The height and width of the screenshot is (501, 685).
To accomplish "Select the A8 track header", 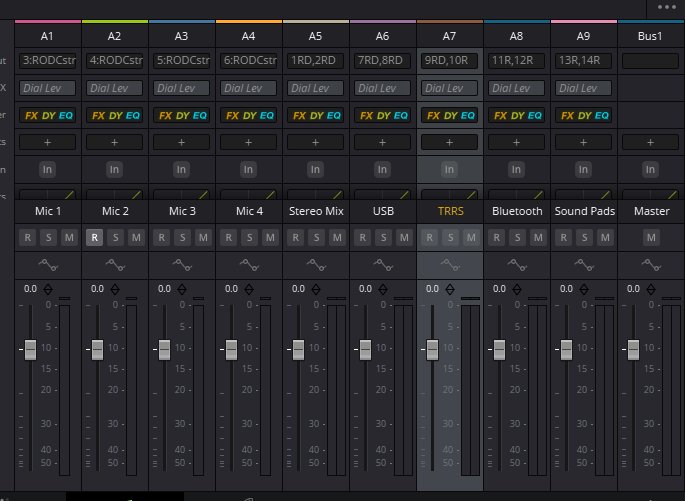I will (516, 36).
